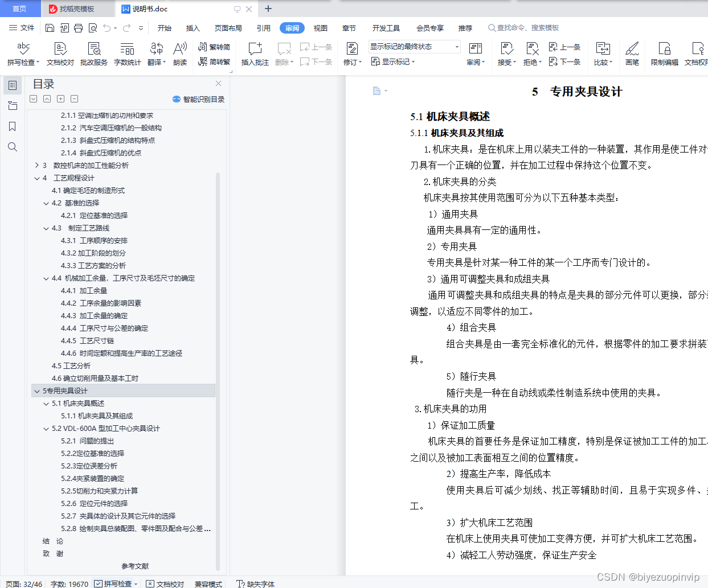Open the search sidebar icon
The image size is (708, 588).
(13, 147)
